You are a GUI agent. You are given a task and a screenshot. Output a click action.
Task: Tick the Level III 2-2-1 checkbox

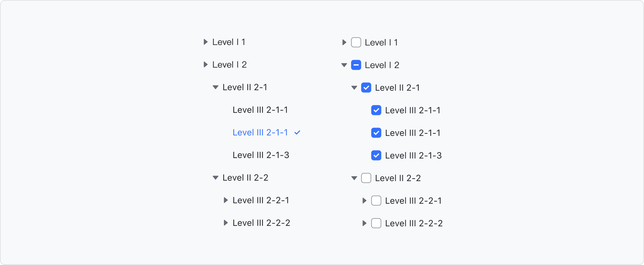pyautogui.click(x=376, y=201)
